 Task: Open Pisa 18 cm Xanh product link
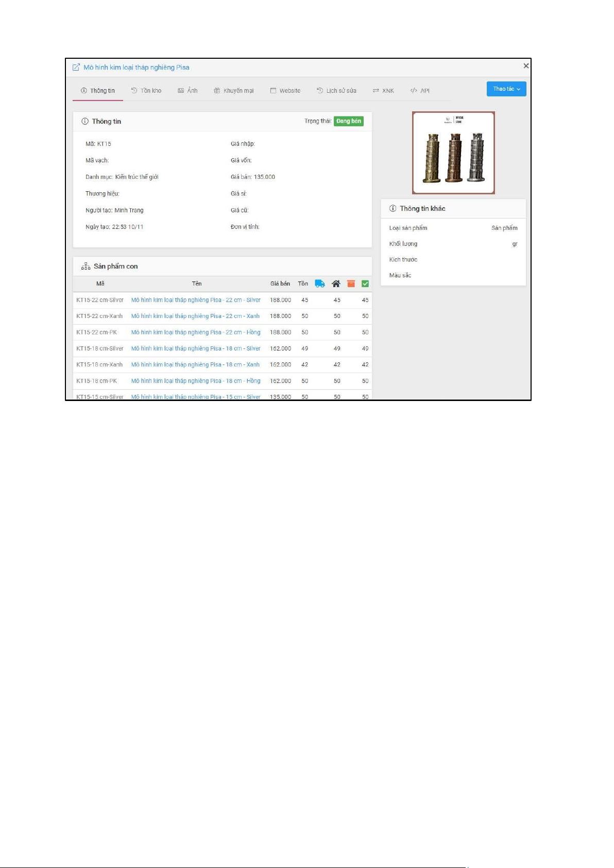coord(195,364)
